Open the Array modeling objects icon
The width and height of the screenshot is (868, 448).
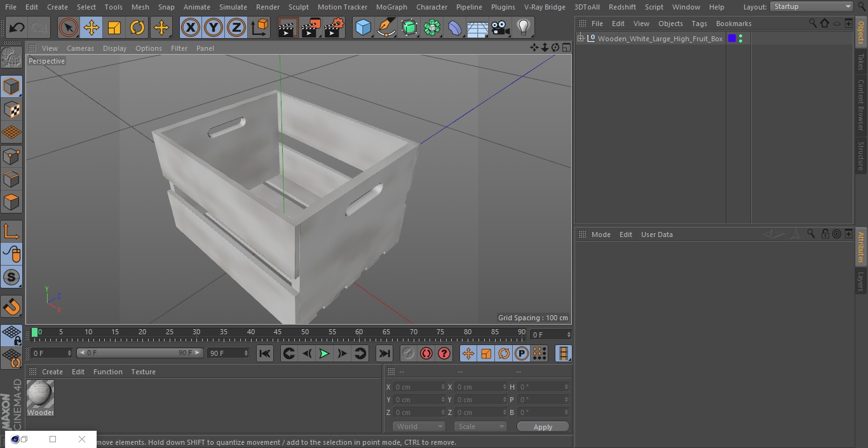[432, 28]
